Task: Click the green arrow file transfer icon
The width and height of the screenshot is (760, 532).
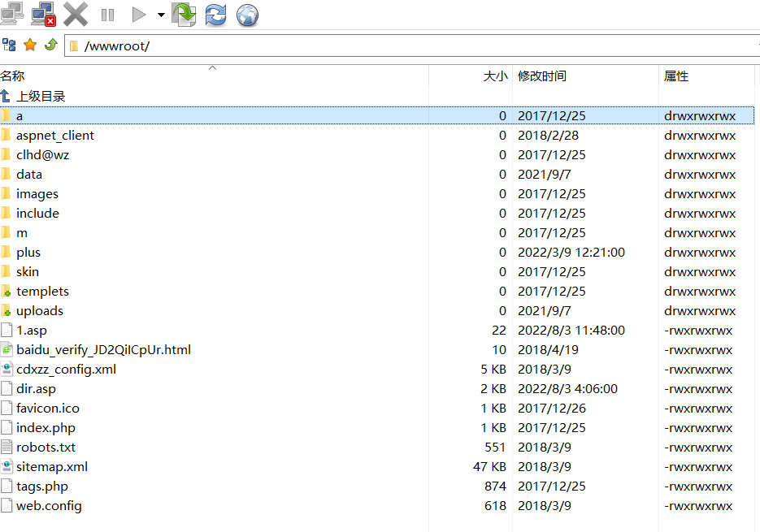Action: point(185,14)
